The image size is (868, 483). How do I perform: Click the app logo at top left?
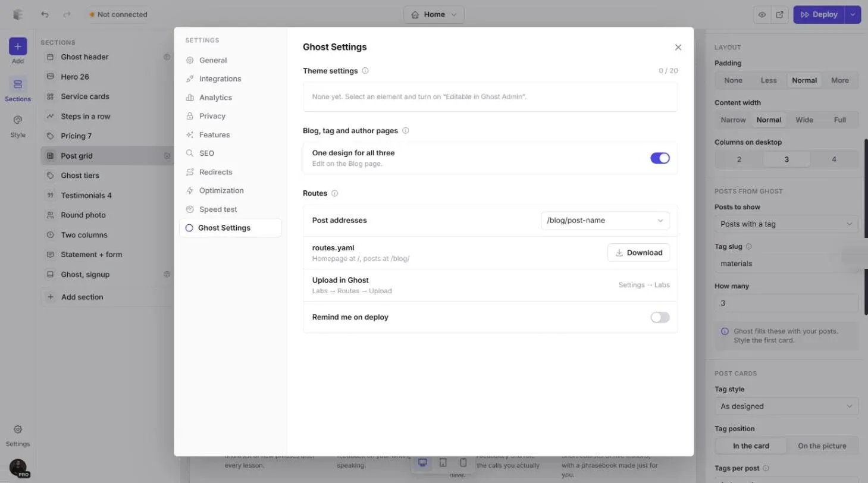click(x=17, y=14)
